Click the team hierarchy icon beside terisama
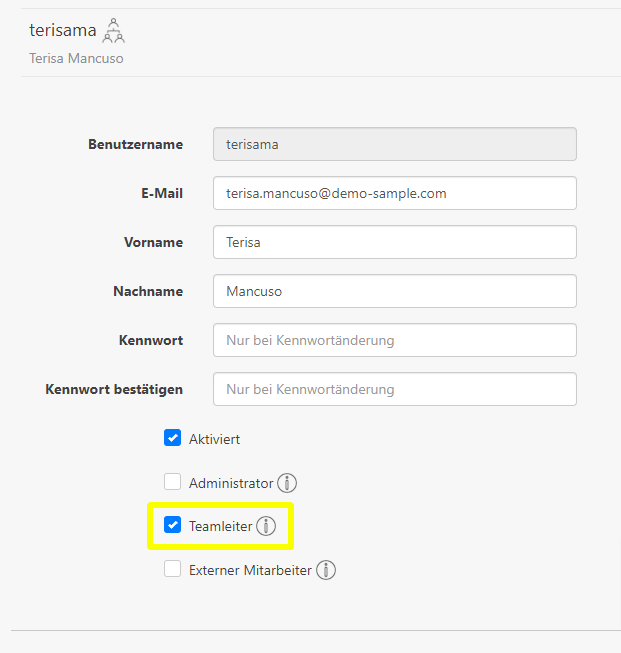 (x=115, y=31)
